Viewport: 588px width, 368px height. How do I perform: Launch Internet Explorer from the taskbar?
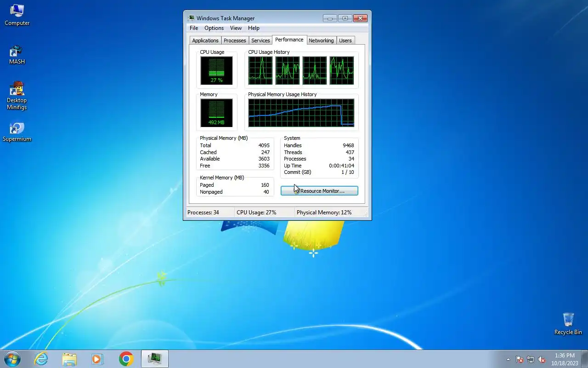(41, 359)
